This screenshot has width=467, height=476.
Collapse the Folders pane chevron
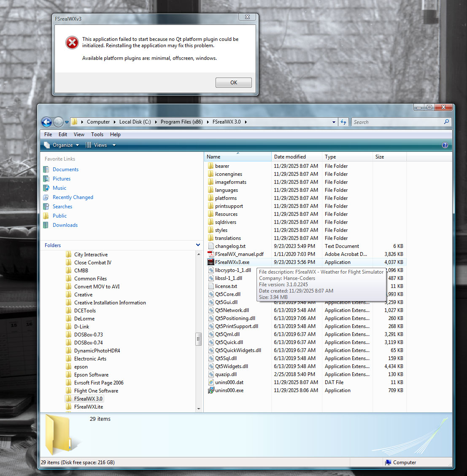coord(198,245)
